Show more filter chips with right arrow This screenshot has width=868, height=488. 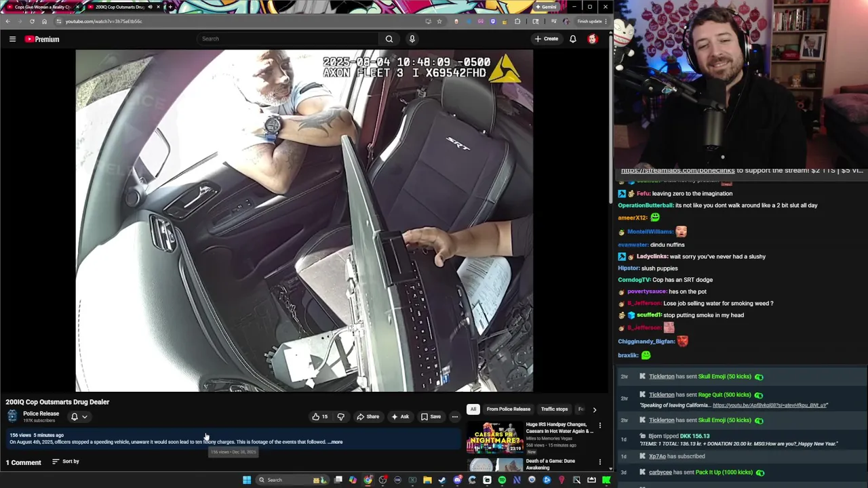[595, 409]
